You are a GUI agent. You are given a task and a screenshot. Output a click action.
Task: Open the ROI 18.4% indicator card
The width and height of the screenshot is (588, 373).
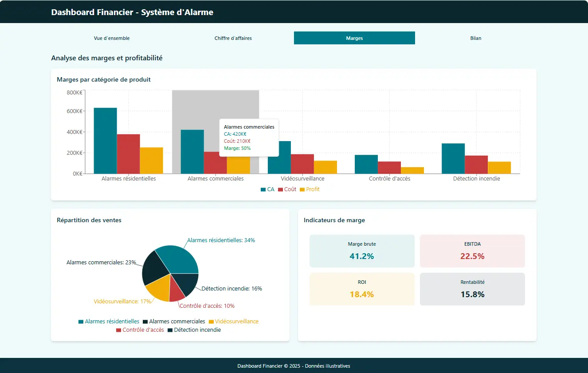click(362, 289)
